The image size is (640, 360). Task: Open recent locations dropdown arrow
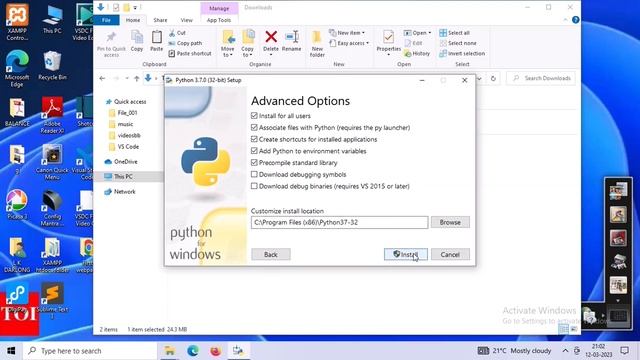(127, 78)
